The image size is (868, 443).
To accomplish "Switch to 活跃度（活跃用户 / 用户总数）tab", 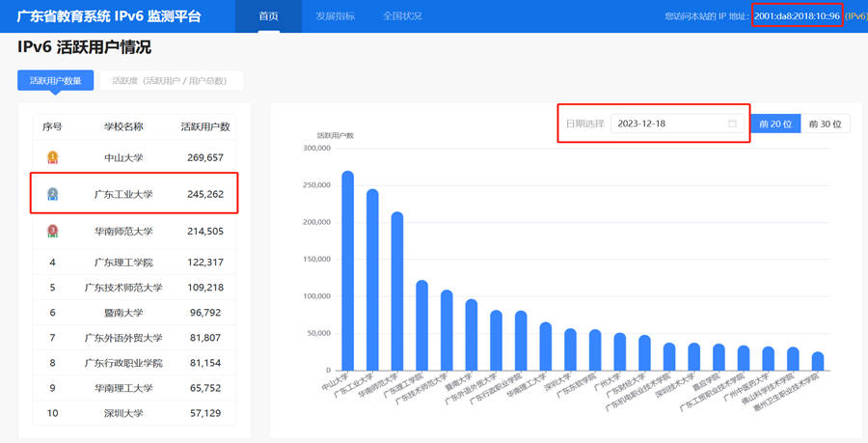I will [169, 80].
